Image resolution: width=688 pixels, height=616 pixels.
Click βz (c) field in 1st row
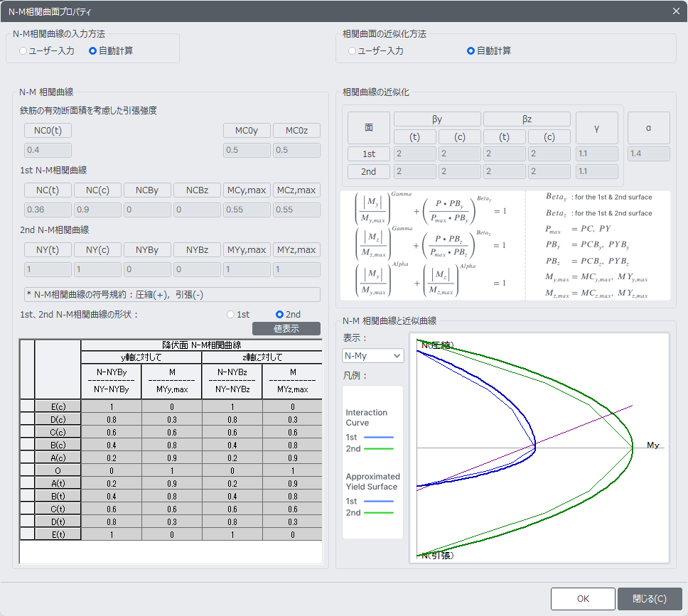(549, 153)
